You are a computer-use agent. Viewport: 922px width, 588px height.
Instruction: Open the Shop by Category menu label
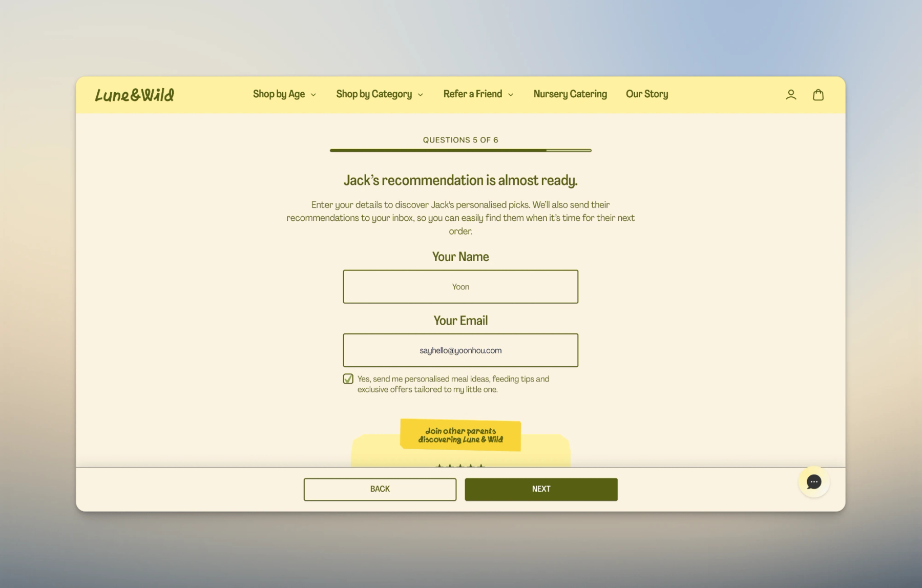374,94
